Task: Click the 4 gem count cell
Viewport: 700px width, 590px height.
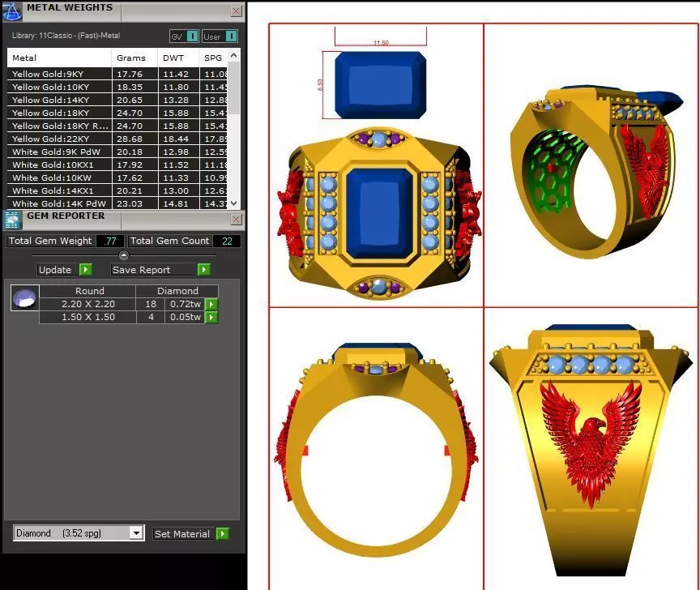Action: coord(151,317)
